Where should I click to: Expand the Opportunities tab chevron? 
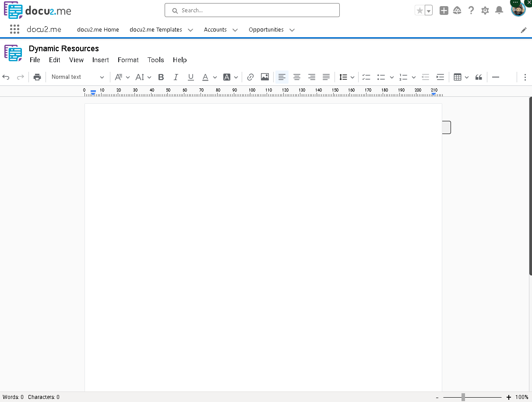tap(292, 30)
